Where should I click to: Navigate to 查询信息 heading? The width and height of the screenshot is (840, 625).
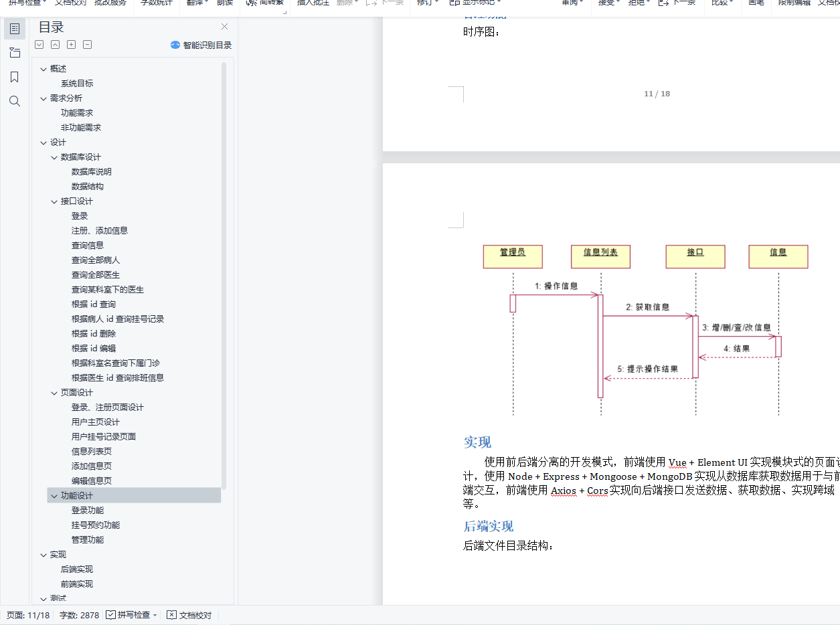tap(88, 246)
